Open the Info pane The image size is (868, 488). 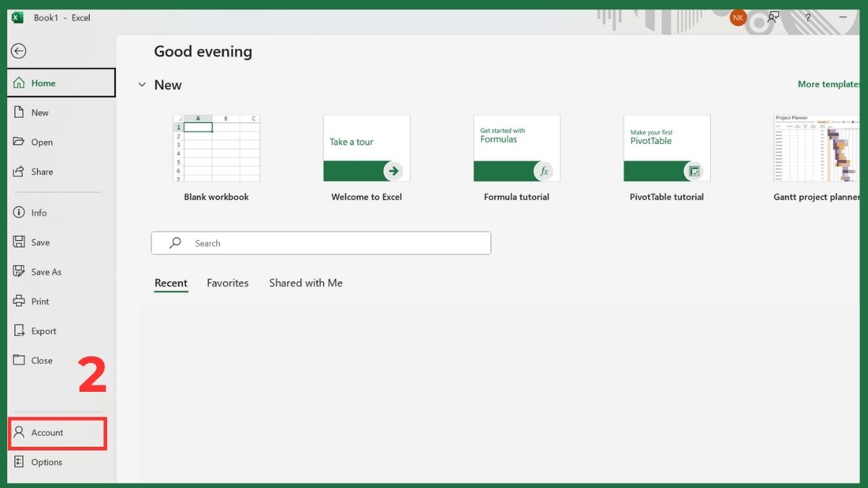click(x=41, y=212)
